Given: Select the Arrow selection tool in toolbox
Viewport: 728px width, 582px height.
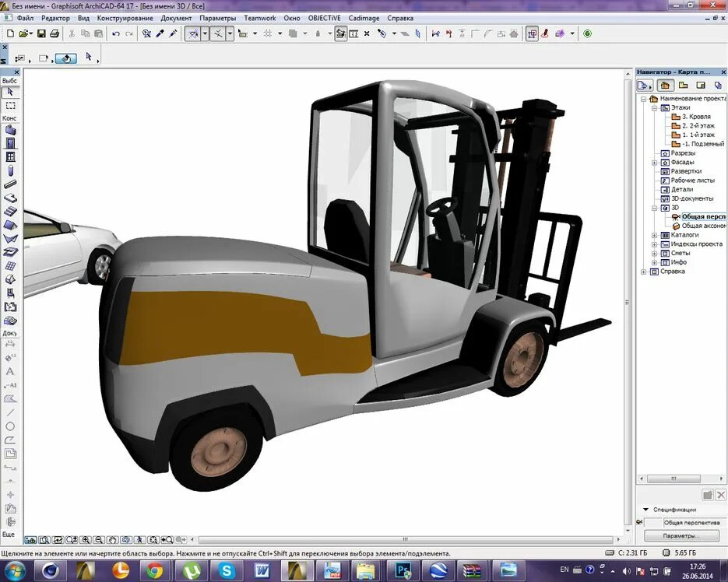Looking at the screenshot, I should pos(10,93).
